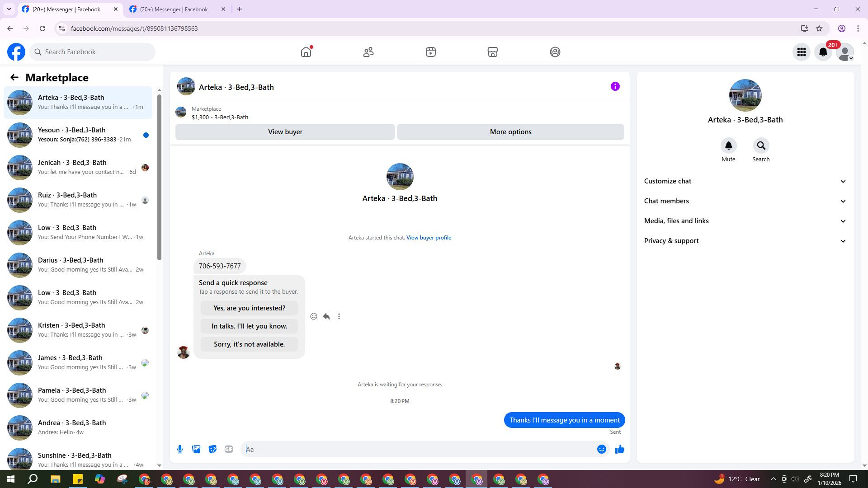Expand Media, files and links section
The width and height of the screenshot is (868, 488).
(745, 221)
